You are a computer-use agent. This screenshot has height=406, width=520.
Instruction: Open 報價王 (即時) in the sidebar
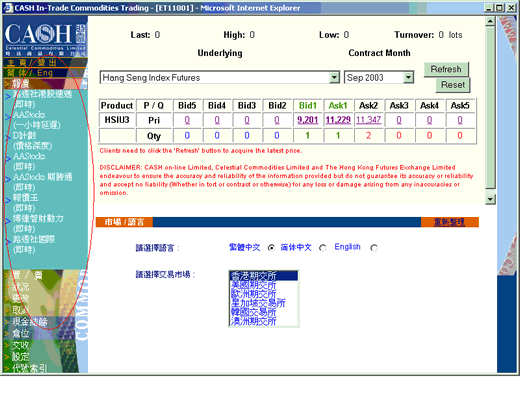click(25, 203)
